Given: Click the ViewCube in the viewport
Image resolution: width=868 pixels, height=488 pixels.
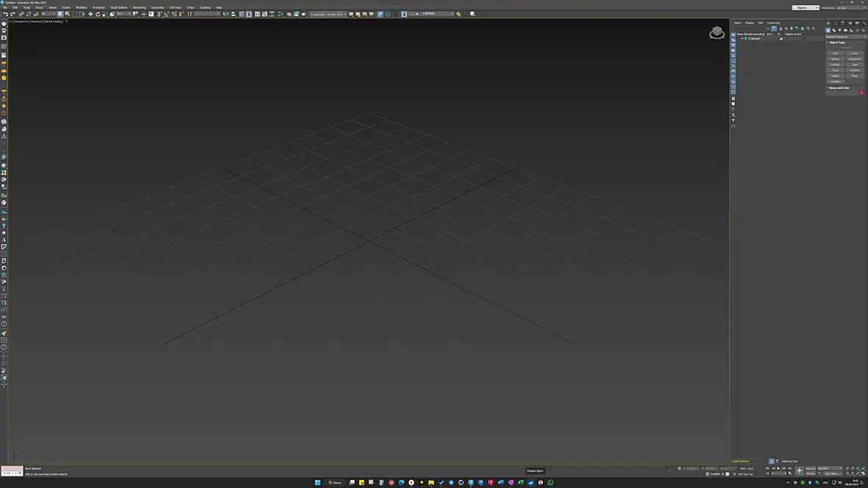Looking at the screenshot, I should pos(717,33).
